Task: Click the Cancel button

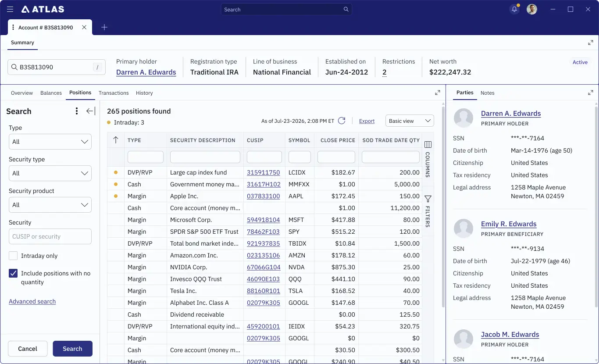Action: point(28,349)
